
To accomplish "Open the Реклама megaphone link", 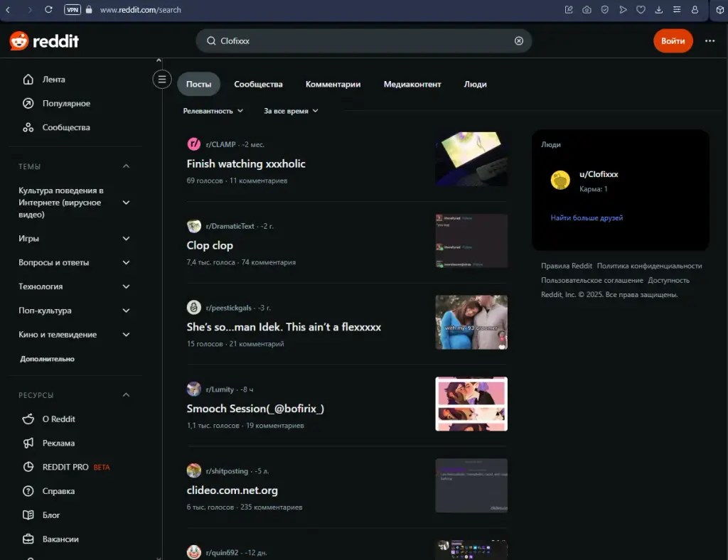I will 49,443.
